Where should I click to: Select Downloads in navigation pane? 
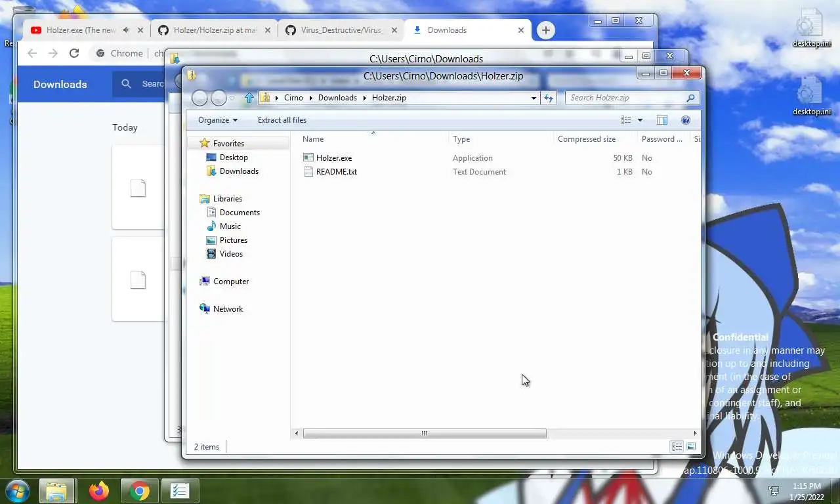coord(232,171)
